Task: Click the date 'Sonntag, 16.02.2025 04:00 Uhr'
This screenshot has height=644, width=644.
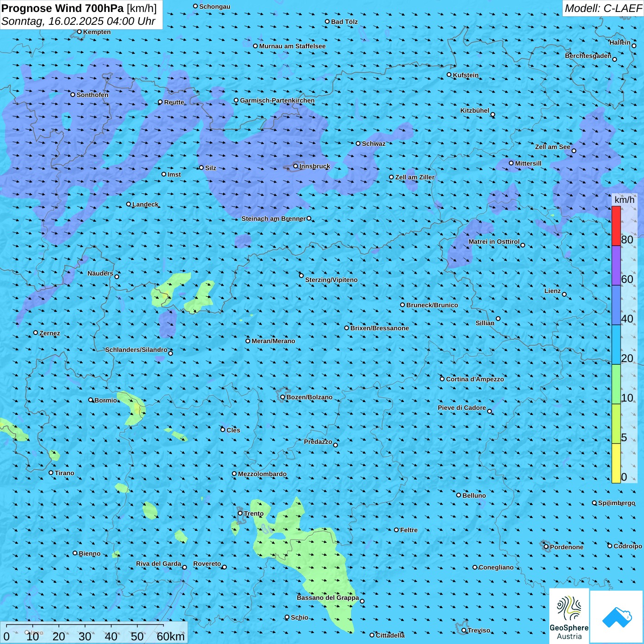Action: [x=78, y=21]
